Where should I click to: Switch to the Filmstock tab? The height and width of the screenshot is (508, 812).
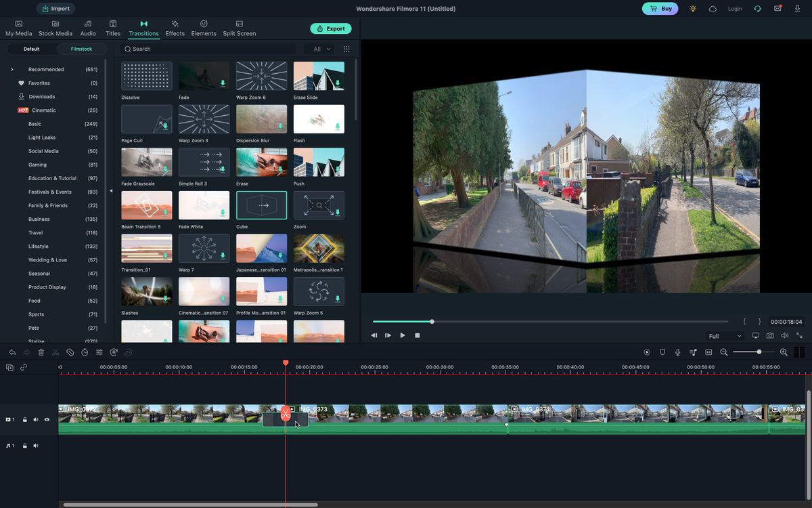[81, 49]
